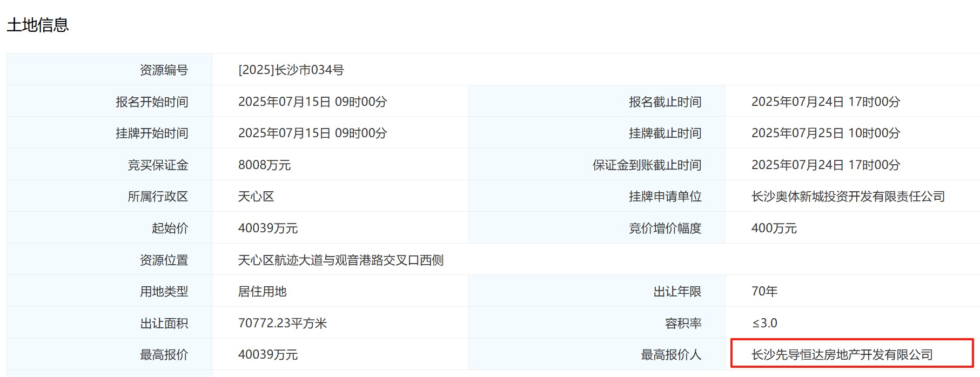Click the 报名开始时间 label
The width and height of the screenshot is (980, 377).
(152, 102)
